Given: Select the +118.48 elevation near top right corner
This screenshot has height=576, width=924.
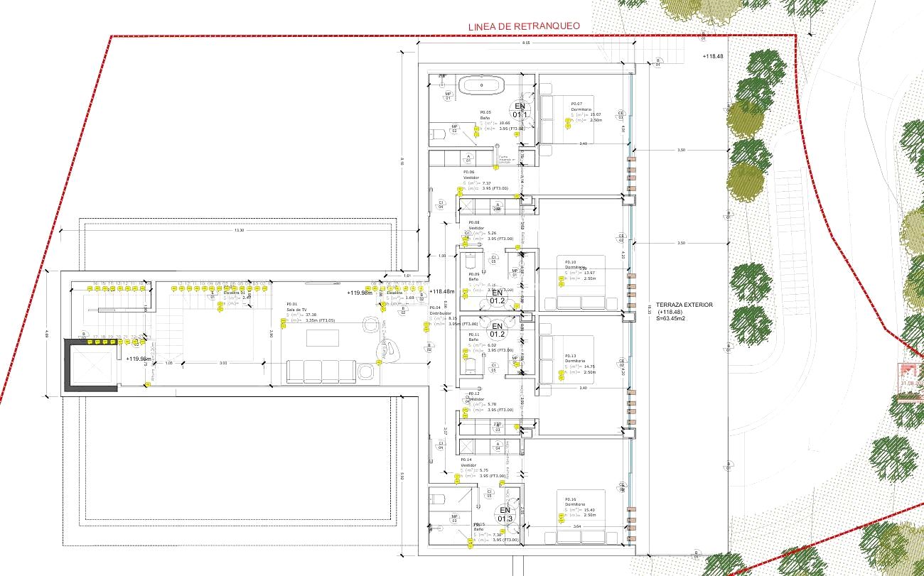Looking at the screenshot, I should (x=713, y=56).
